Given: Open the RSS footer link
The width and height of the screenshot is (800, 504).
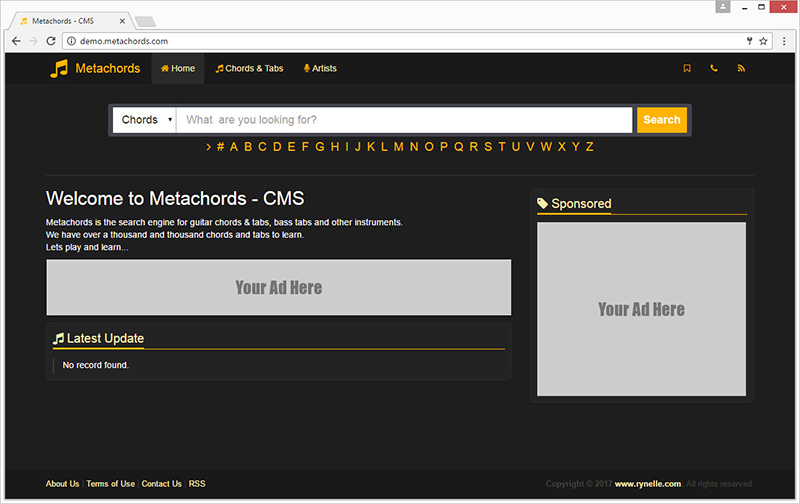Looking at the screenshot, I should click(197, 484).
